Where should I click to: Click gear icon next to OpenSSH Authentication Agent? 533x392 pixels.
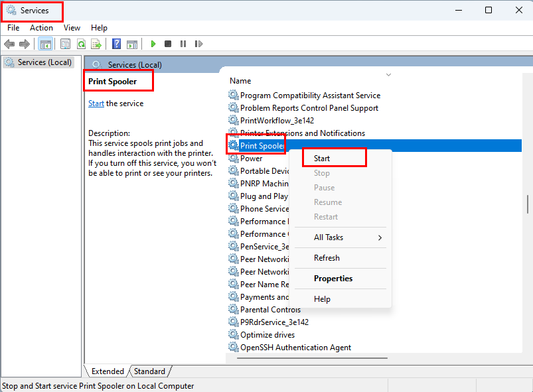[x=233, y=347]
